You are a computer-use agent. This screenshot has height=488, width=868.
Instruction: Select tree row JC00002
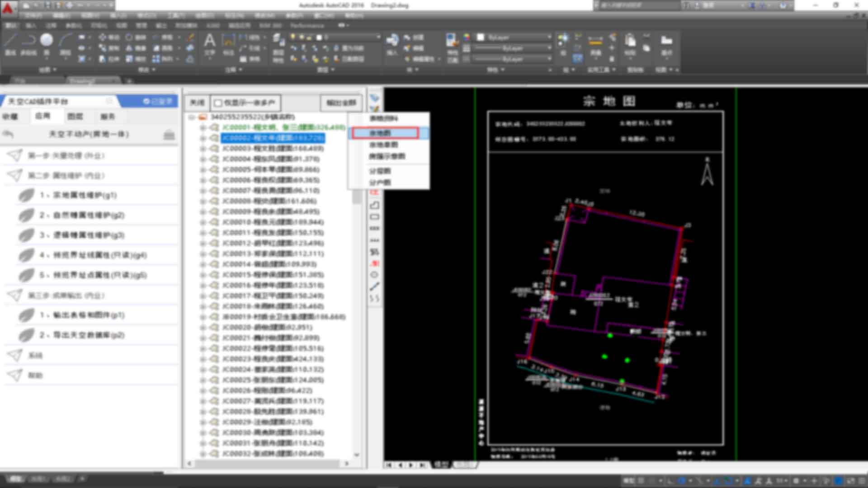coord(273,138)
